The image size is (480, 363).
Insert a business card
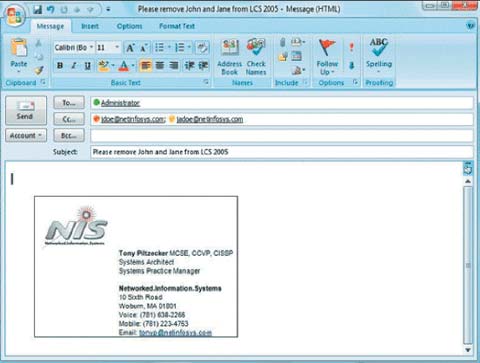(x=298, y=42)
